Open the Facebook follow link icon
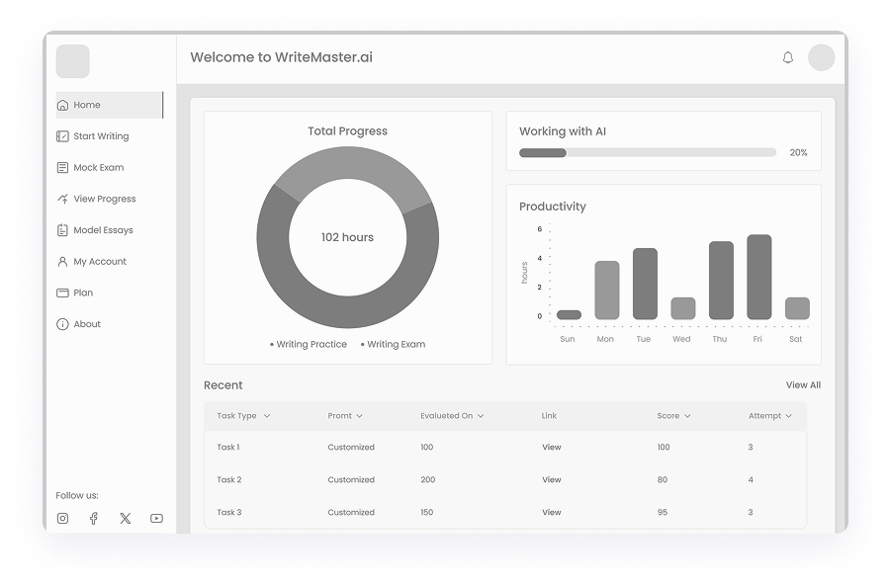Image resolution: width=891 pixels, height=588 pixels. click(x=94, y=518)
